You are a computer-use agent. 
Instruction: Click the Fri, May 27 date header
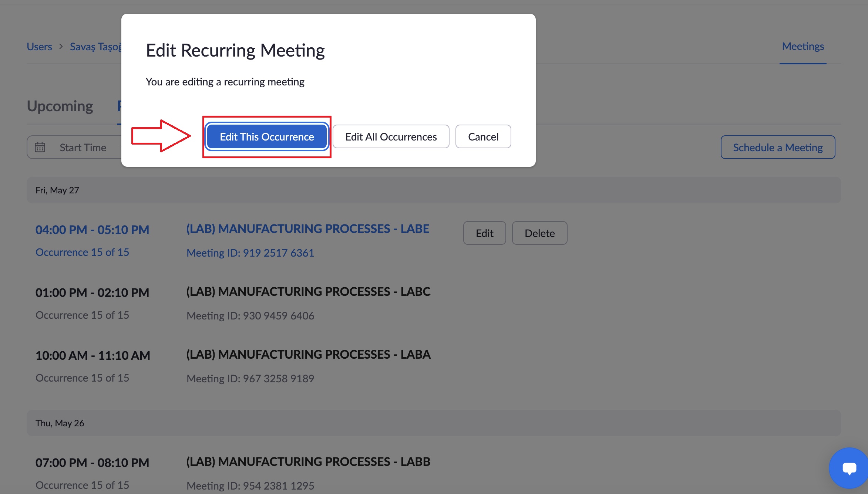[57, 190]
